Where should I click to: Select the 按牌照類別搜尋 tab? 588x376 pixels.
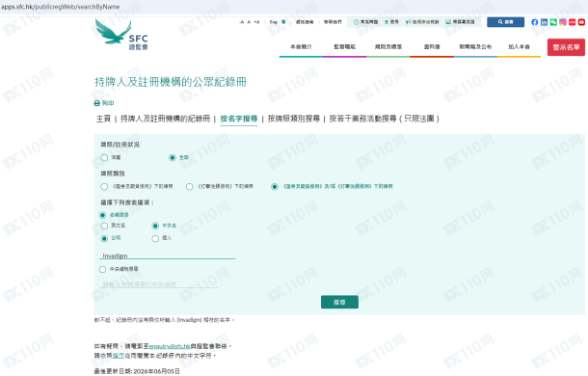point(294,119)
